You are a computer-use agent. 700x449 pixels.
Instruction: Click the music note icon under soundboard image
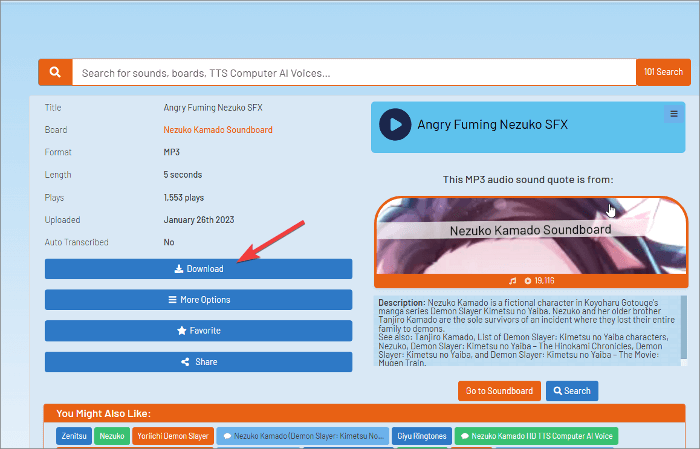pyautogui.click(x=513, y=282)
